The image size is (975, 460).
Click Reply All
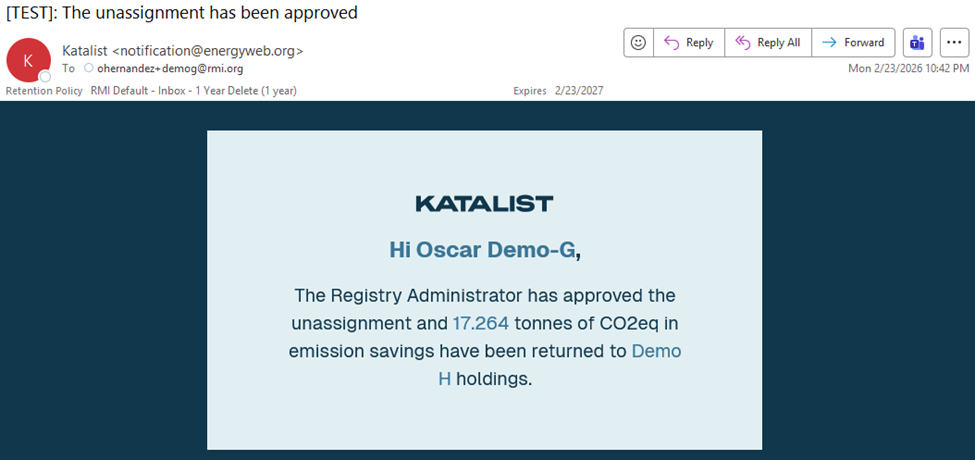pyautogui.click(x=768, y=42)
